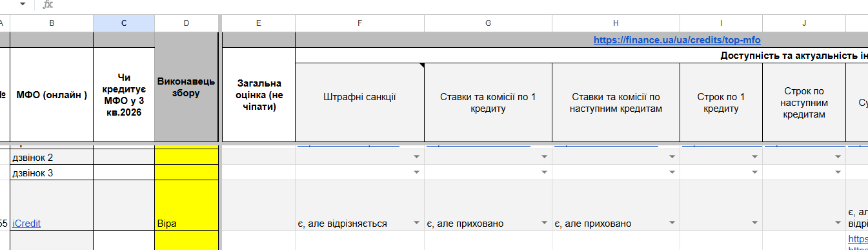Select column C header
This screenshot has width=868, height=250.
(x=124, y=23)
